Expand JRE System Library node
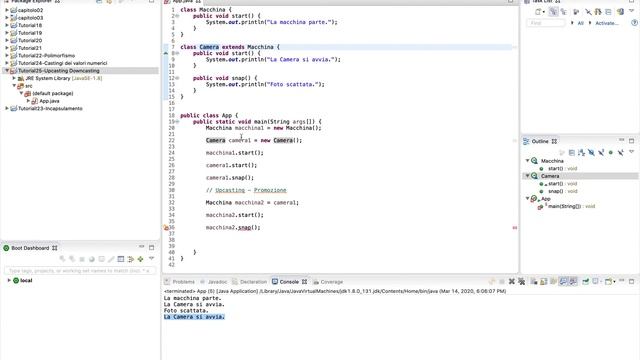The image size is (640, 360). pyautogui.click(x=14, y=78)
